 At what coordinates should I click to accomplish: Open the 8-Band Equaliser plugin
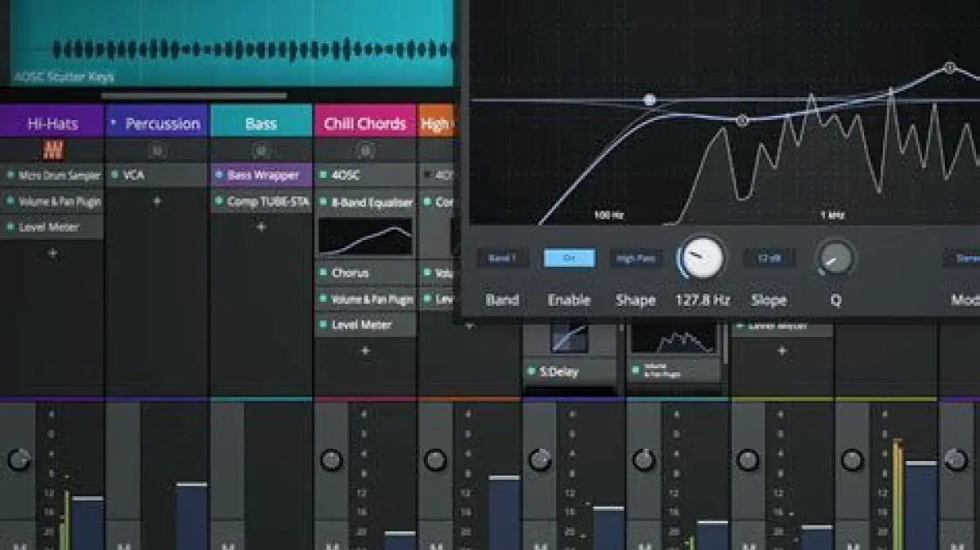point(372,202)
